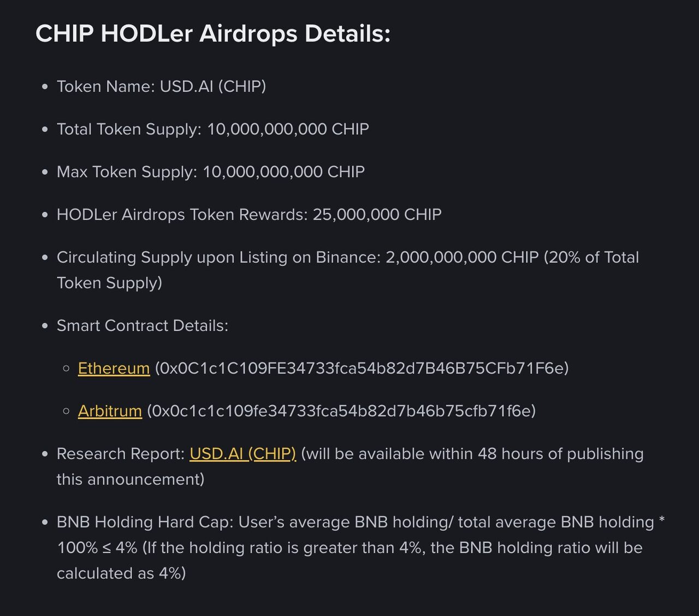Open the Ethereum contract link
This screenshot has width=699, height=616.
coord(114,368)
